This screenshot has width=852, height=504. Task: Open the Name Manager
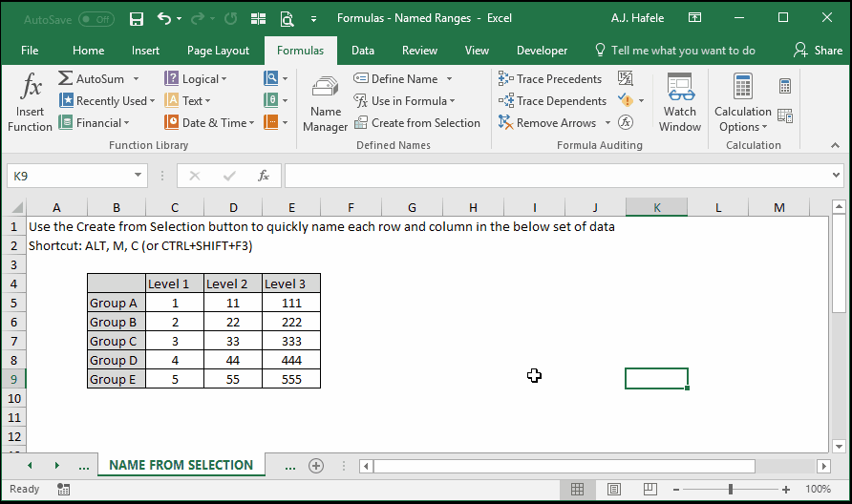coord(325,103)
